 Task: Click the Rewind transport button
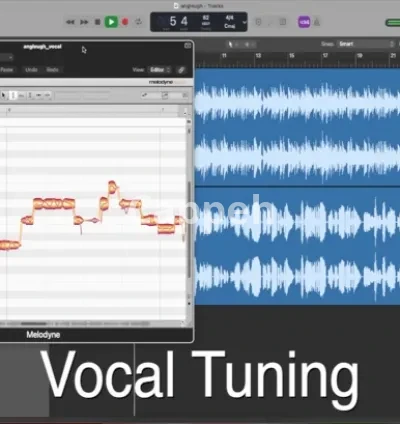point(70,22)
